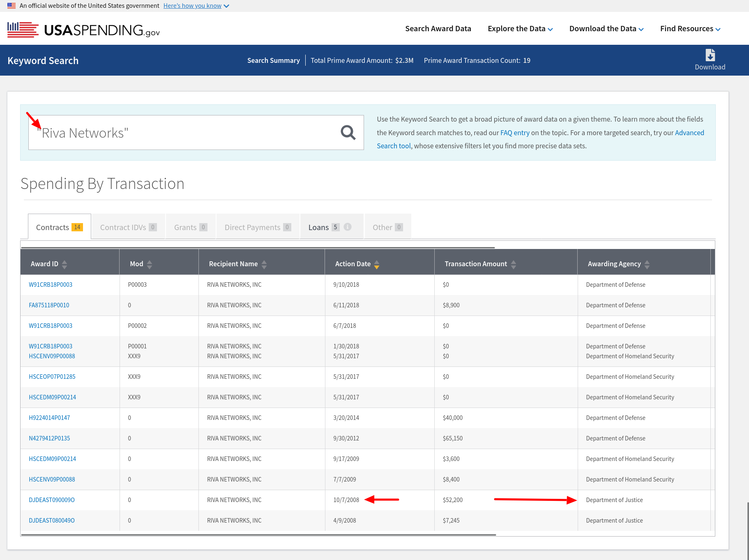
Task: Click the Spending By Transaction heading
Action: click(102, 184)
